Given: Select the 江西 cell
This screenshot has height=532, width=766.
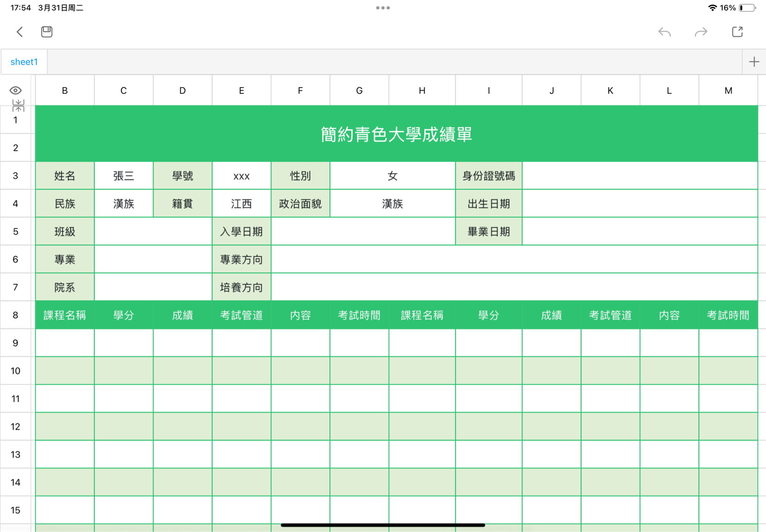Looking at the screenshot, I should coord(241,203).
